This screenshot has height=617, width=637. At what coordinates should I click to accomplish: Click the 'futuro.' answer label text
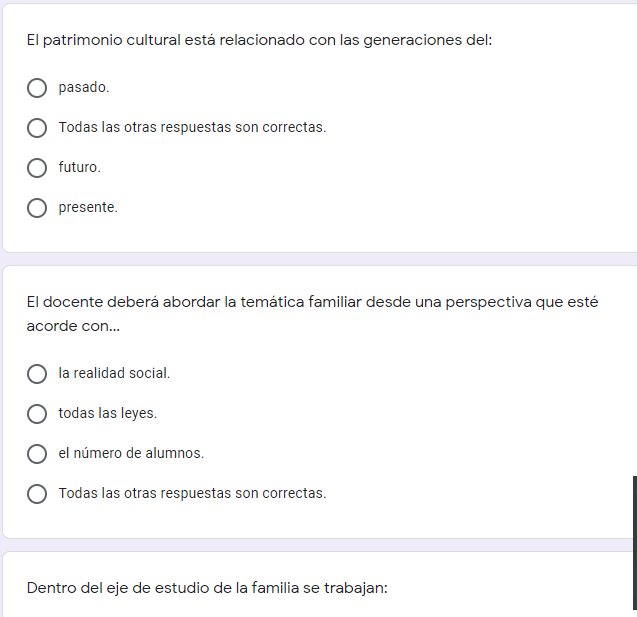(80, 168)
